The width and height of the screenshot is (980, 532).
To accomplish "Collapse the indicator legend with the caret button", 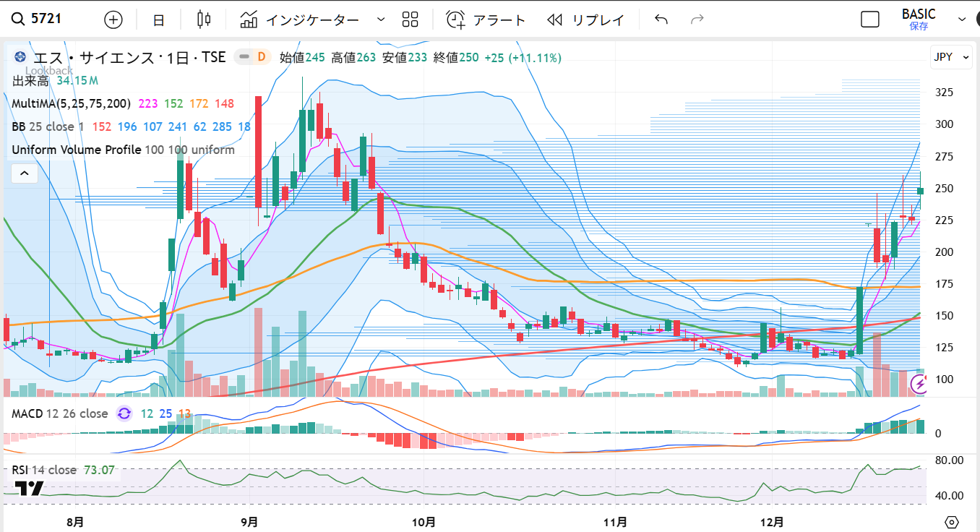I will pyautogui.click(x=24, y=173).
